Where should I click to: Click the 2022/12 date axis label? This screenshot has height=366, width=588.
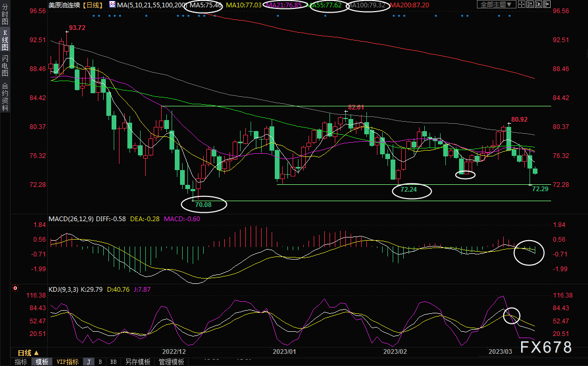pos(174,352)
